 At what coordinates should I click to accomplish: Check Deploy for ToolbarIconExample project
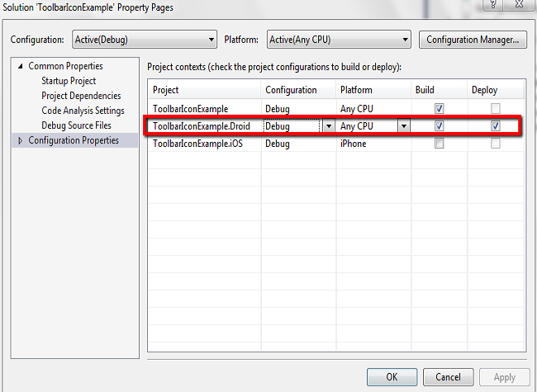pos(495,108)
